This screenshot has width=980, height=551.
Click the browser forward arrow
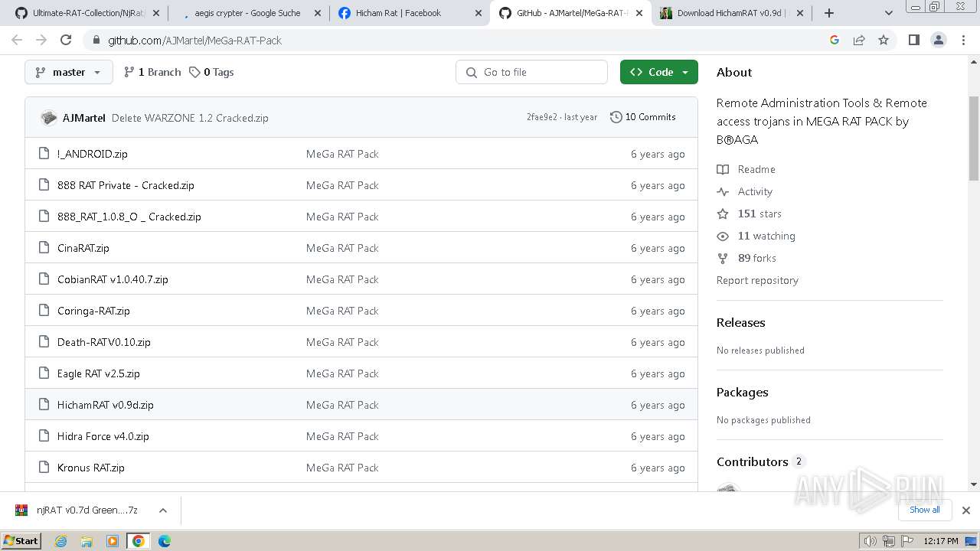click(x=41, y=40)
